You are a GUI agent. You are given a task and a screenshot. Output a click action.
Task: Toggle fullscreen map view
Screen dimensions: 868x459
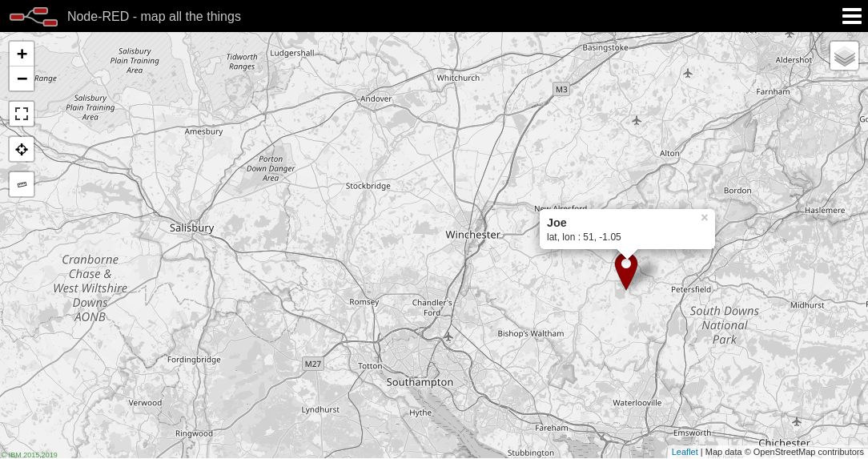click(22, 114)
